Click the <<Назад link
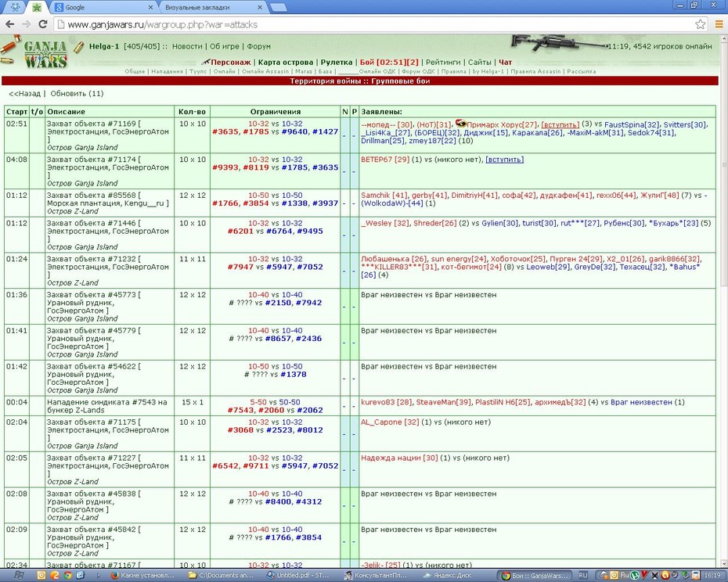 coord(24,94)
